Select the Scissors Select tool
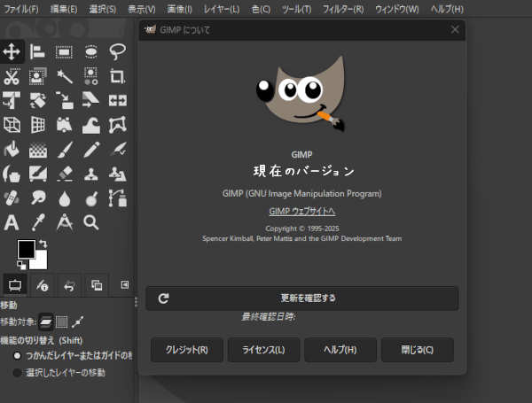 point(12,76)
